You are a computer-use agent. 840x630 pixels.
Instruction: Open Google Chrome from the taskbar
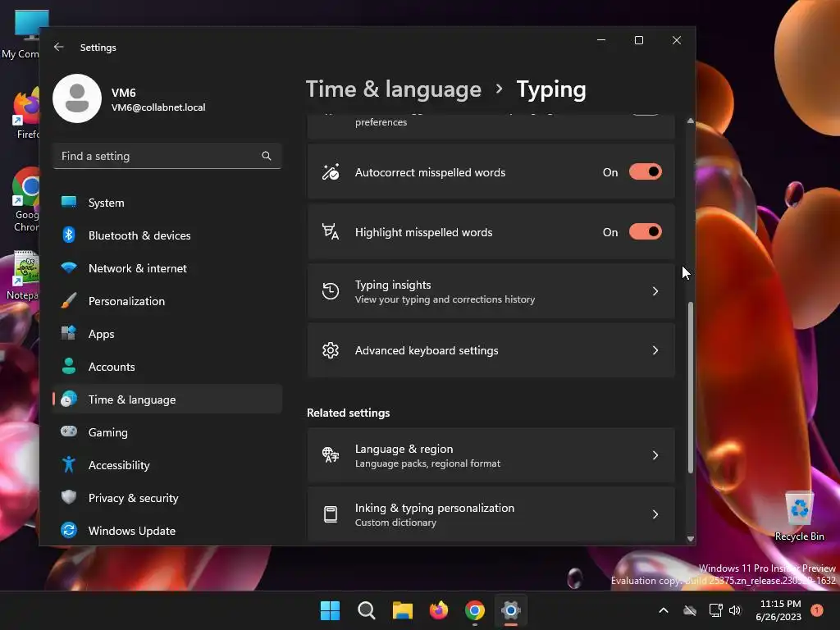tap(475, 610)
